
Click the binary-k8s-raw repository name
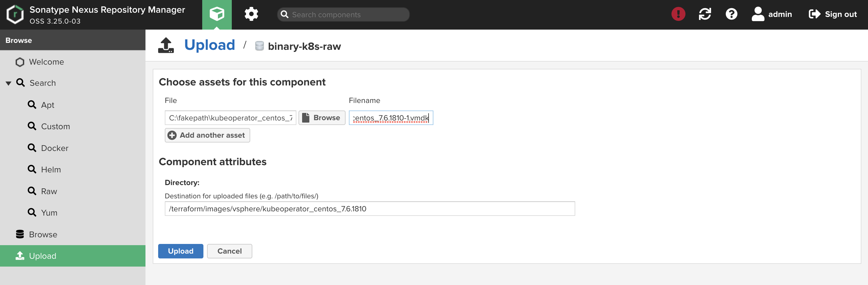(x=304, y=46)
